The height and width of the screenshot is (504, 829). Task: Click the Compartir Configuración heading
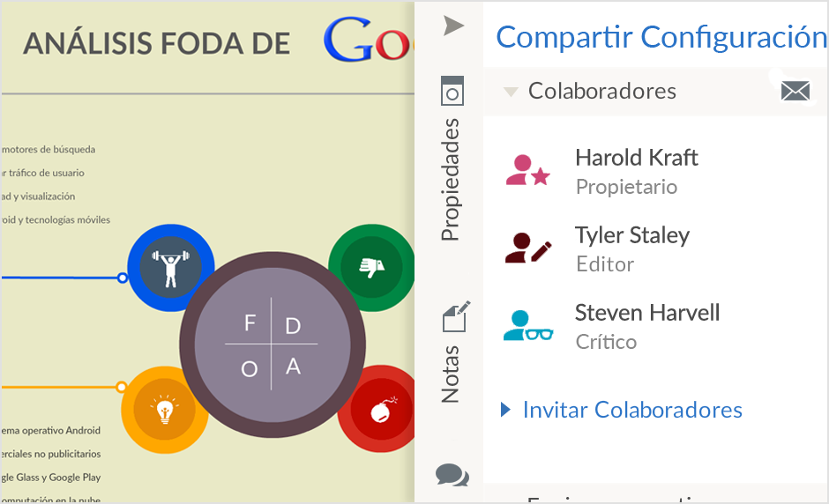(x=661, y=37)
